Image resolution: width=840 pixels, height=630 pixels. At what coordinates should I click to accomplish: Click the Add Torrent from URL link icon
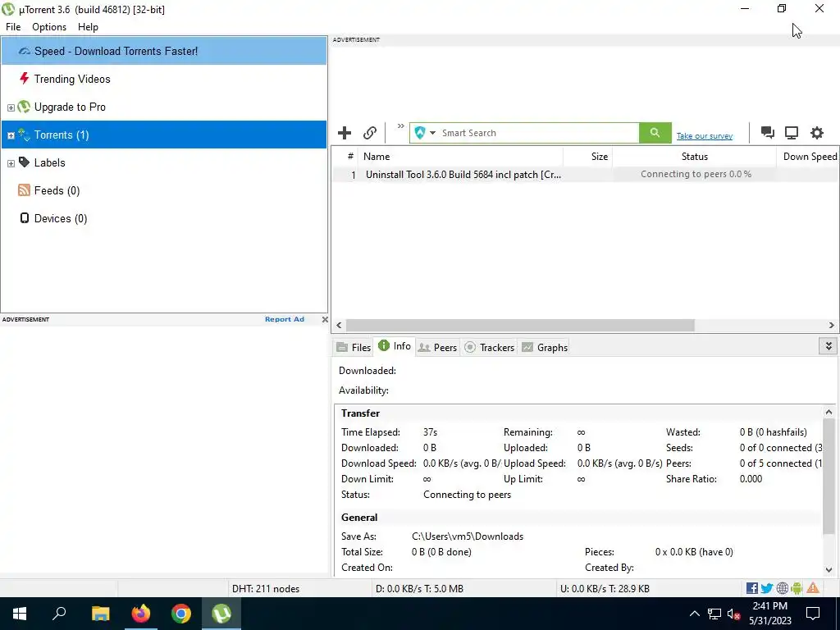pos(370,133)
